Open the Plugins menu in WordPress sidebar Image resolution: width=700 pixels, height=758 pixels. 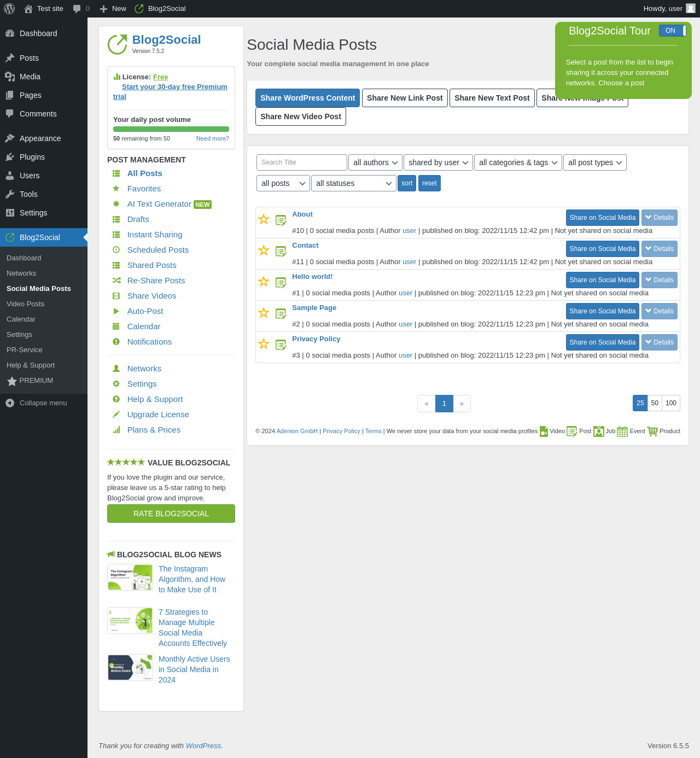pos(44,157)
